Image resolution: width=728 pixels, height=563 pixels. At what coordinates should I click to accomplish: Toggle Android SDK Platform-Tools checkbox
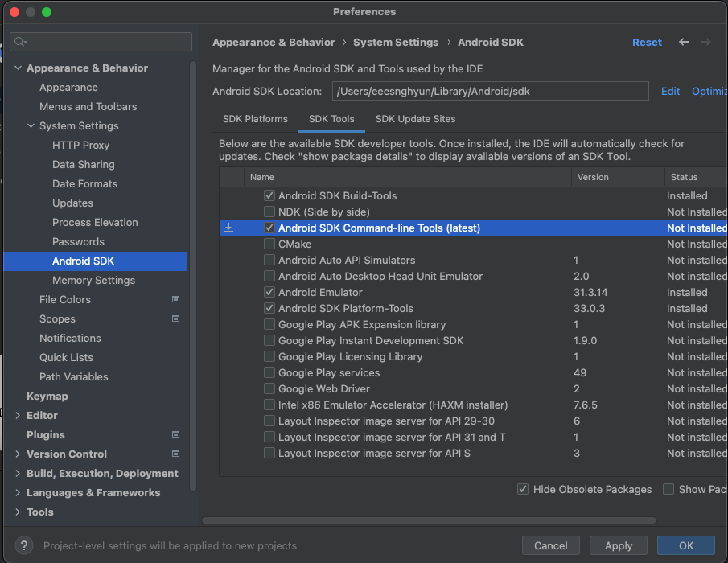(269, 308)
